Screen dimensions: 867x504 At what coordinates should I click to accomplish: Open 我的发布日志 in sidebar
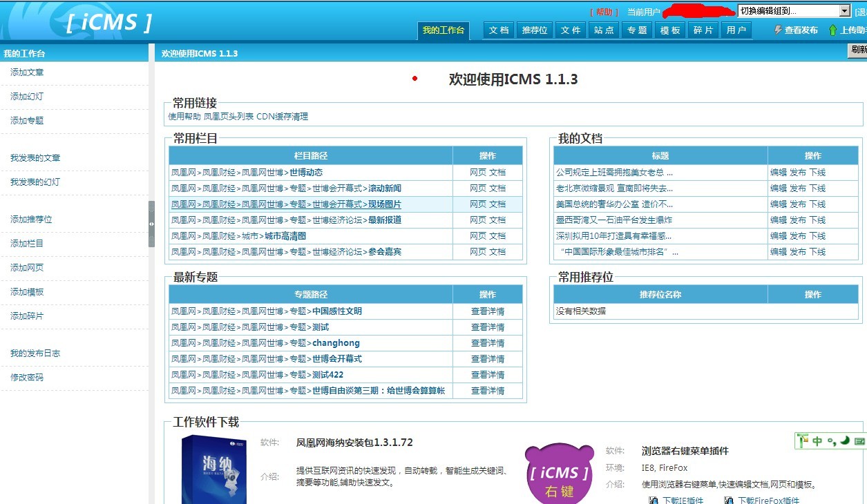point(35,353)
